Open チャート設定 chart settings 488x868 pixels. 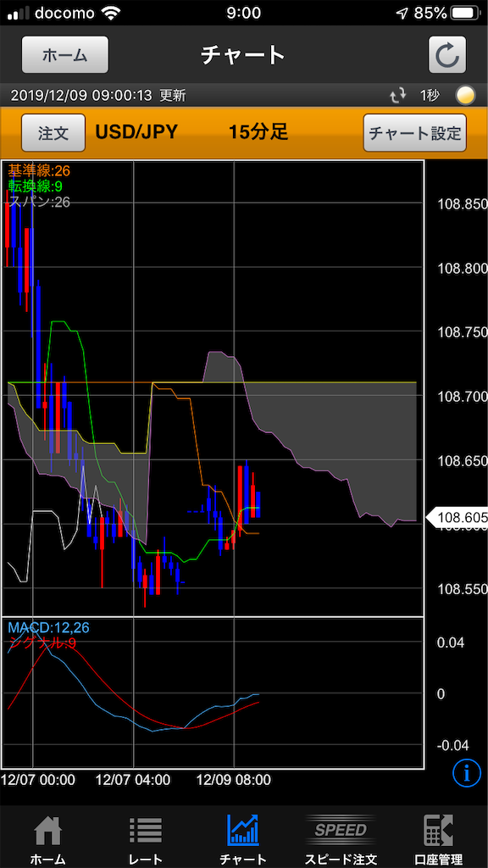tap(415, 133)
